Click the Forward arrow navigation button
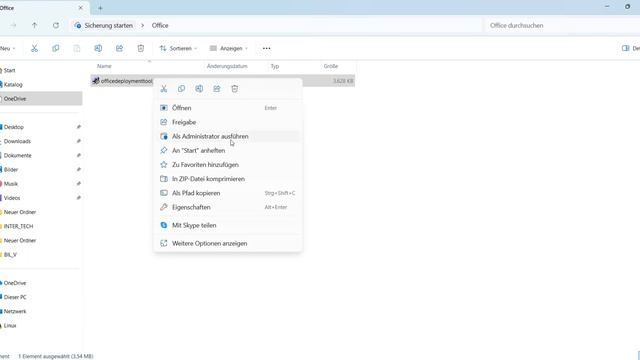Screen dimensions: 640x360 (13, 25)
